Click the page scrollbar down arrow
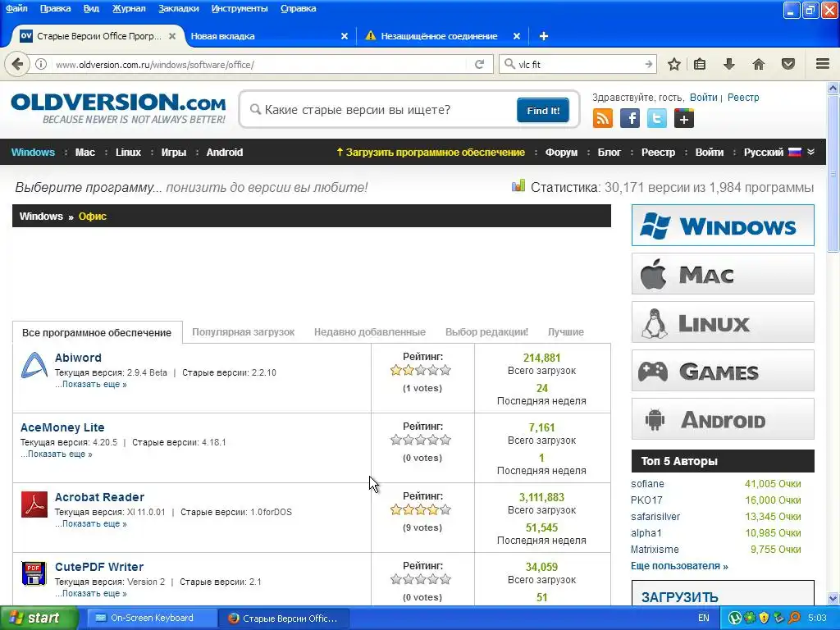Viewport: 840px width, 630px height. coord(833,598)
